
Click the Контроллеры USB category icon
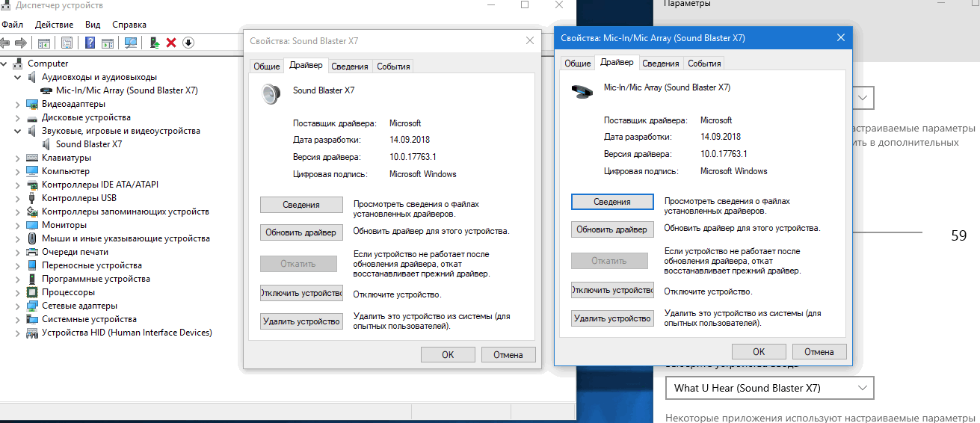click(32, 198)
